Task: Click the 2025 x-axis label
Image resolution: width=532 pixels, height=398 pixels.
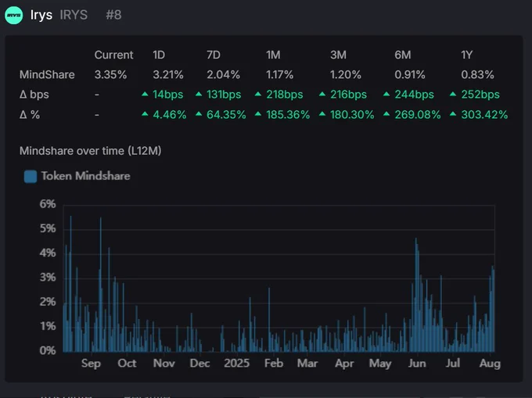Action: (236, 364)
